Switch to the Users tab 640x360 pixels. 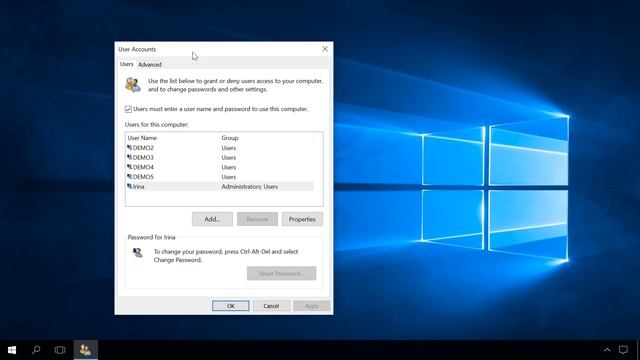pyautogui.click(x=127, y=64)
